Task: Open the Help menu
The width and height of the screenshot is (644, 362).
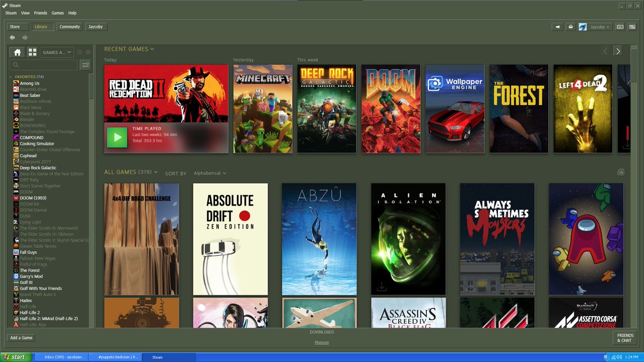Action: (72, 13)
